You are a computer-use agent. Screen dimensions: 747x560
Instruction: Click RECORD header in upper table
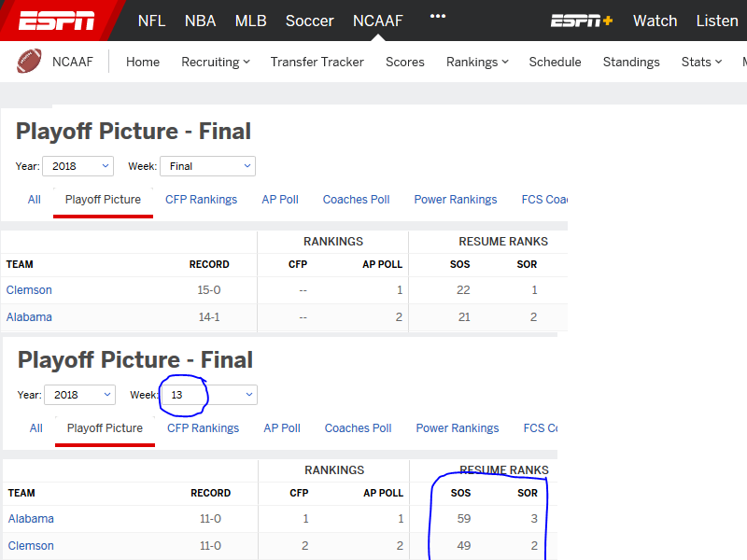pyautogui.click(x=209, y=264)
